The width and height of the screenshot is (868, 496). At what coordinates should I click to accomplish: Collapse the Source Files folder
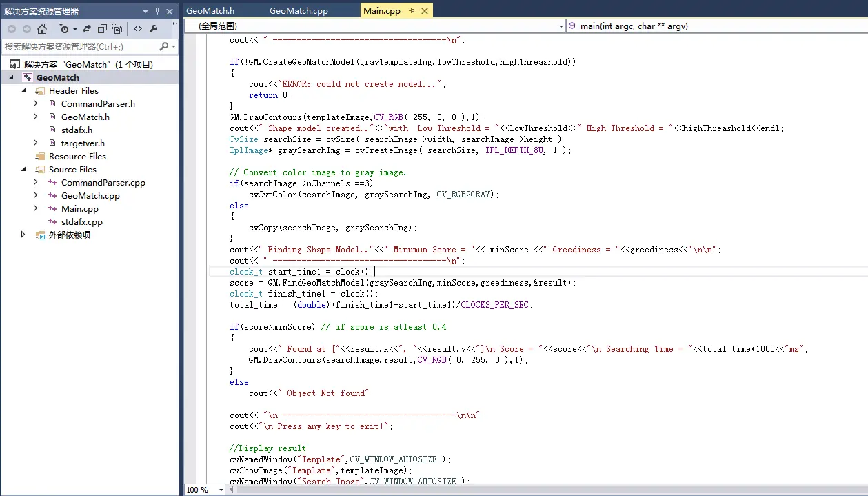click(x=24, y=170)
